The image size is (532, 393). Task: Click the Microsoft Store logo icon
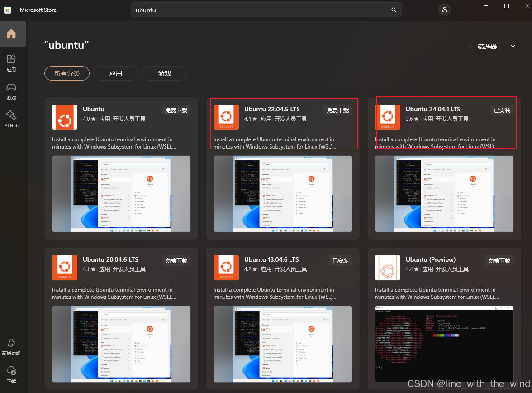point(7,10)
